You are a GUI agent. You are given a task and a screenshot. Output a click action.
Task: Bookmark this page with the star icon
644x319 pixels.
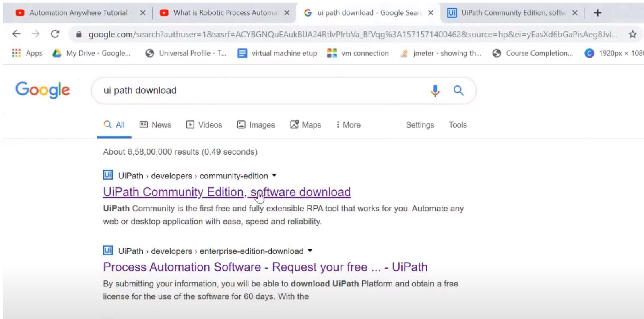click(633, 34)
